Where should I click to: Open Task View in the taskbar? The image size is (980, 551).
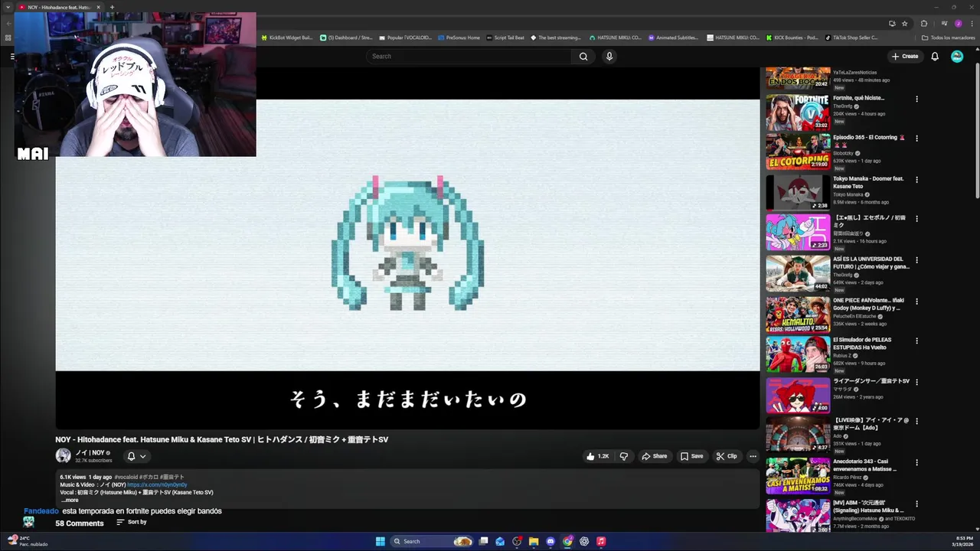point(483,541)
